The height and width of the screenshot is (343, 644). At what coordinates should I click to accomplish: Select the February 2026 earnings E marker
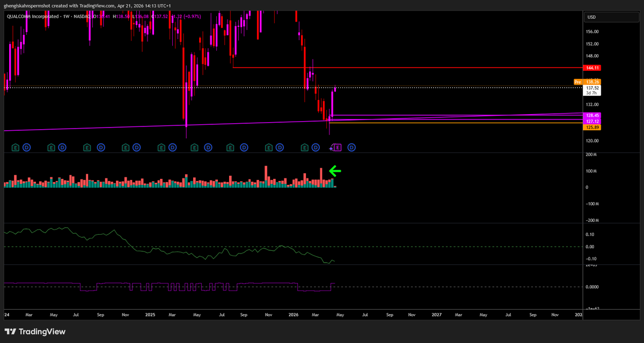pyautogui.click(x=305, y=147)
